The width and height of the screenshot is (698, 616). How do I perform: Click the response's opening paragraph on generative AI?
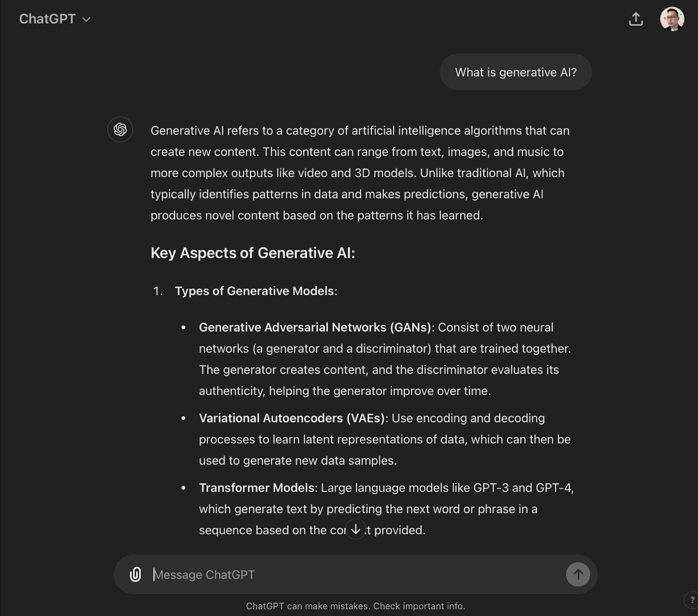coord(360,173)
